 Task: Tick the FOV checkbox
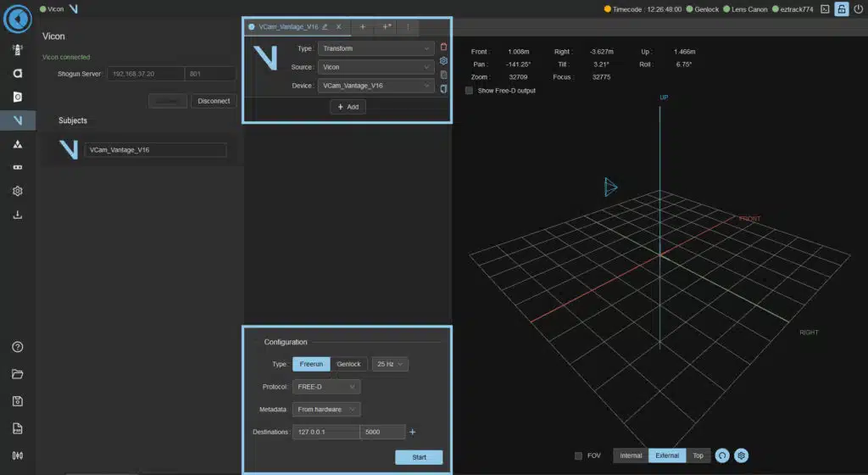(x=578, y=455)
